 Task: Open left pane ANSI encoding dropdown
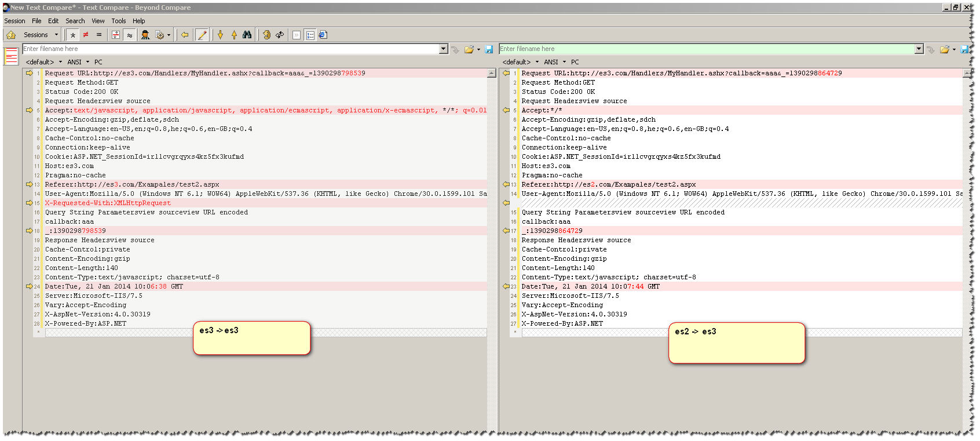pos(78,62)
